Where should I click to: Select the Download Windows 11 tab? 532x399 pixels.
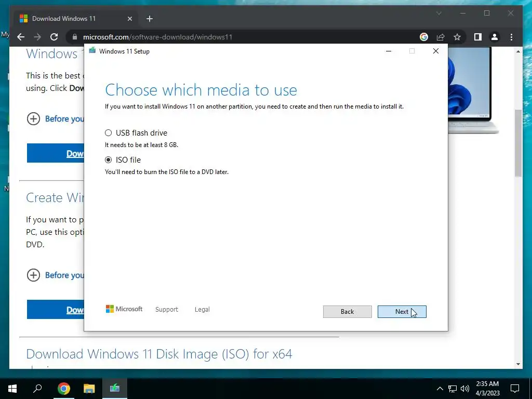(75, 19)
